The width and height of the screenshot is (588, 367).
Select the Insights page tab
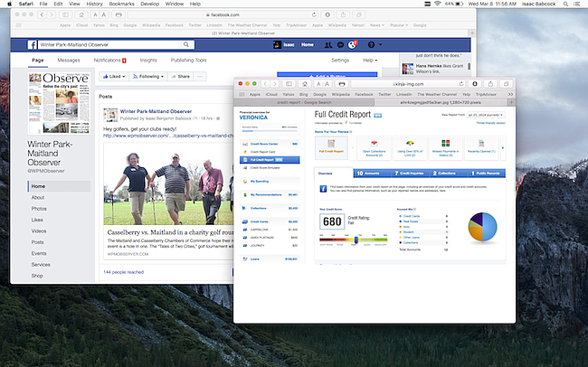[148, 60]
